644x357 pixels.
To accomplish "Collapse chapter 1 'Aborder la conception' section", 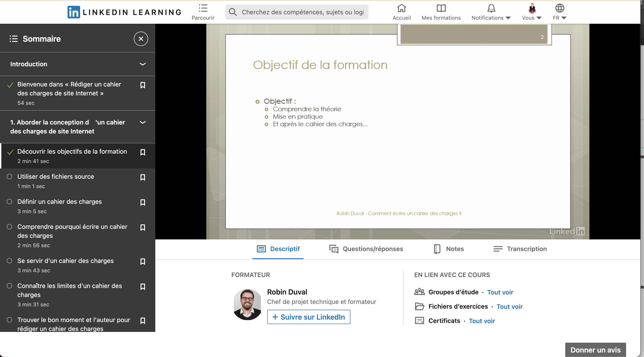I will [x=143, y=122].
